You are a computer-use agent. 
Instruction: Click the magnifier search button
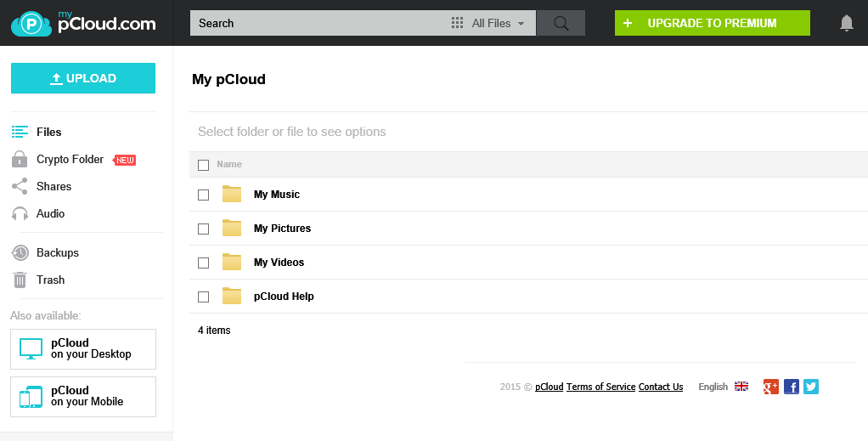(x=561, y=23)
